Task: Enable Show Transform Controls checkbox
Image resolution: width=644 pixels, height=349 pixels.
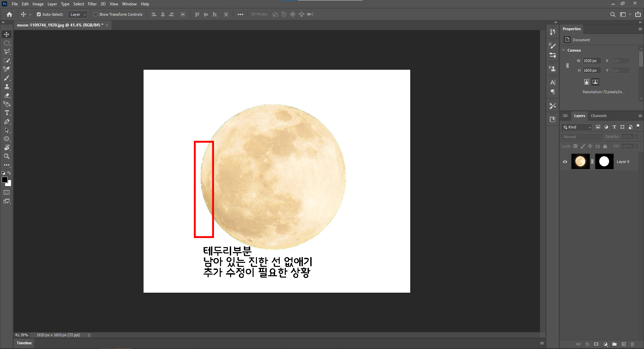Action: point(96,14)
